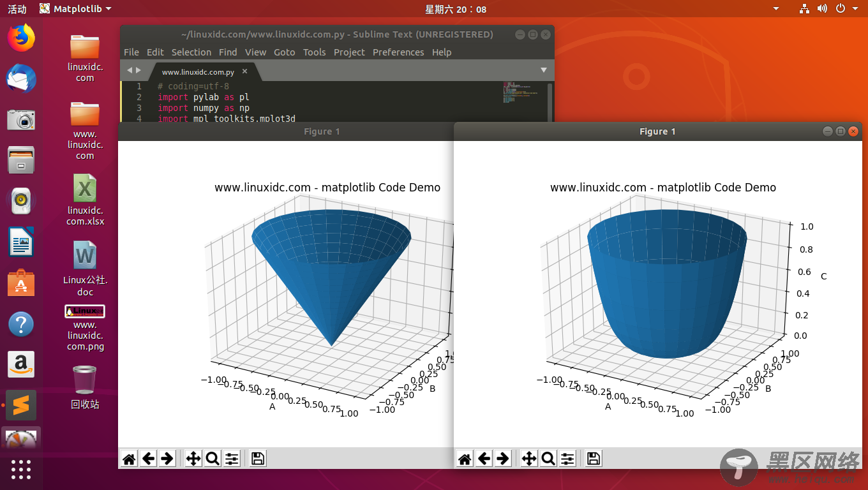Go to previous tab with left arrow

130,70
